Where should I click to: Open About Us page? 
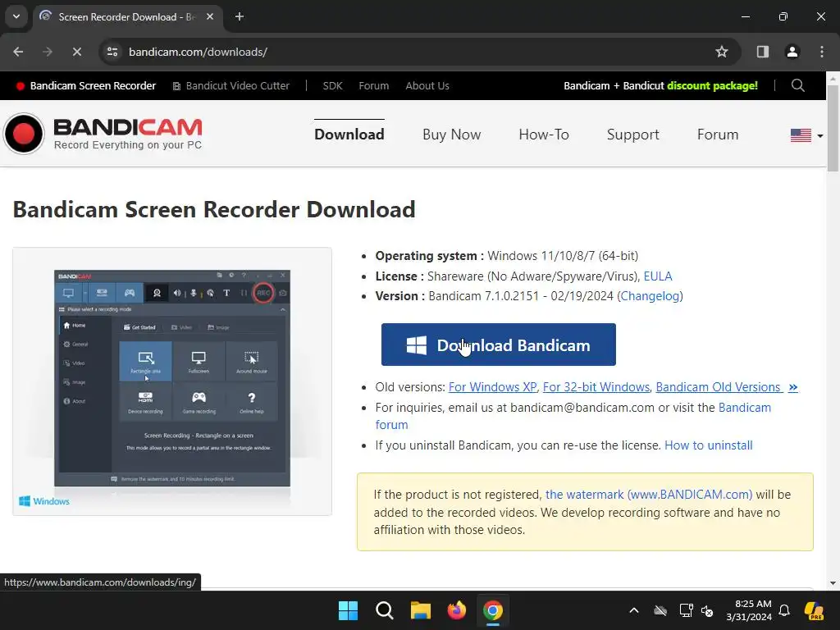pos(427,85)
